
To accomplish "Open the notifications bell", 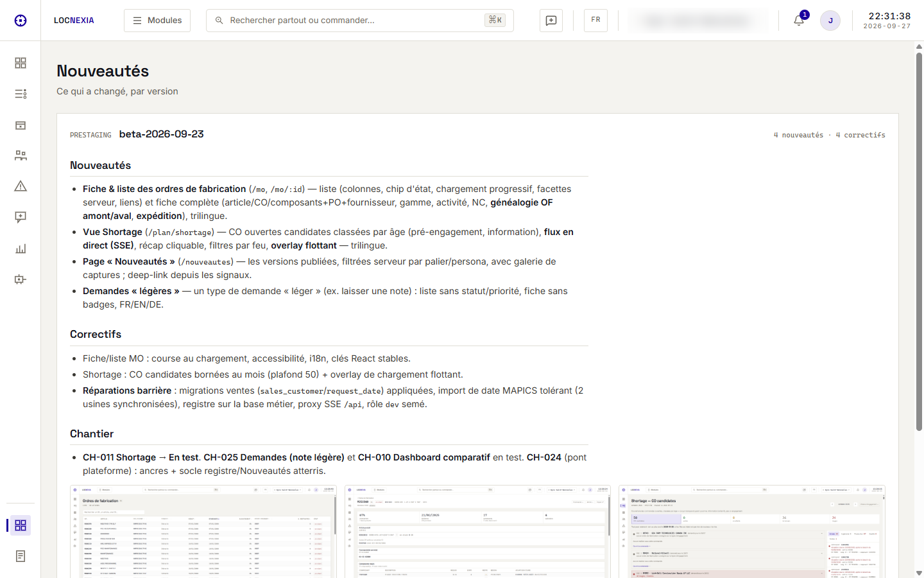I will [799, 21].
